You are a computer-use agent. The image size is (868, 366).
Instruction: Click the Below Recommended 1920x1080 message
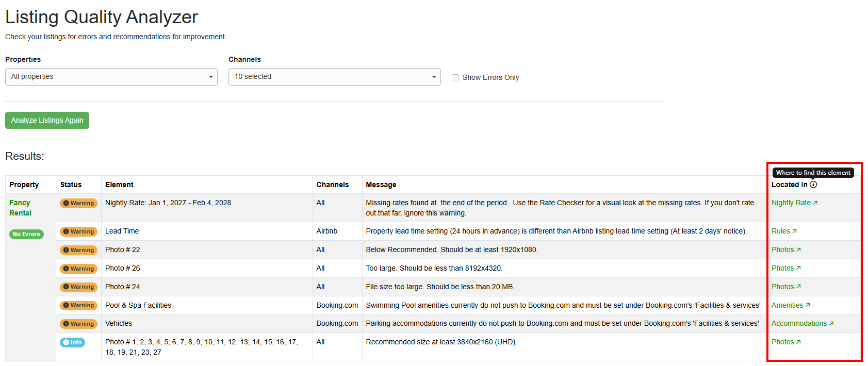coord(452,249)
